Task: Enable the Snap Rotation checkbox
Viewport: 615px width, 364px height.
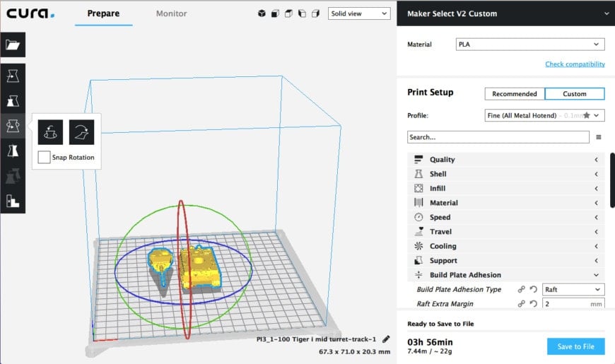Action: coord(45,158)
